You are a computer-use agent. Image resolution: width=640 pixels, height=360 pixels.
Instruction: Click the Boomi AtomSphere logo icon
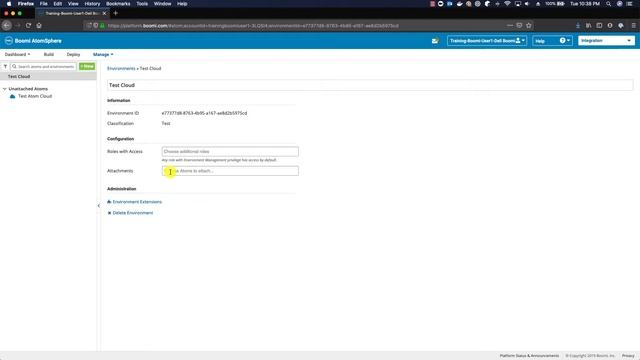click(x=9, y=41)
